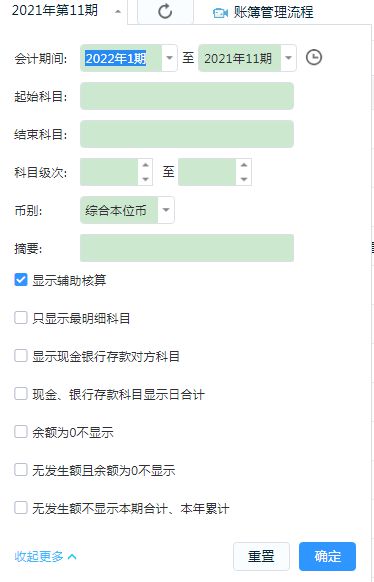Viewport: 374px width, 582px height.
Task: Increase the ending 科目级次 with up arrow
Action: point(244,165)
